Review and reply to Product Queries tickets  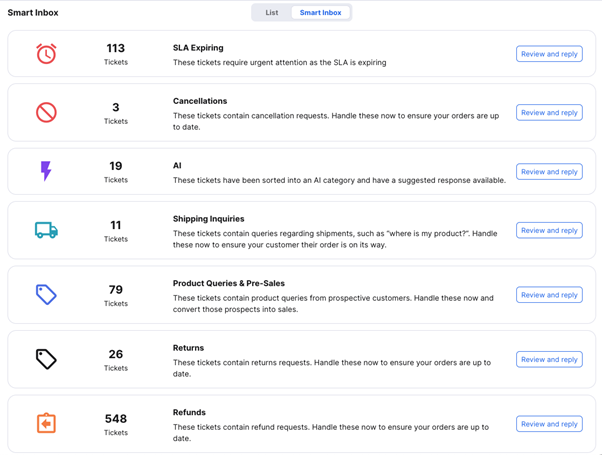coord(549,295)
